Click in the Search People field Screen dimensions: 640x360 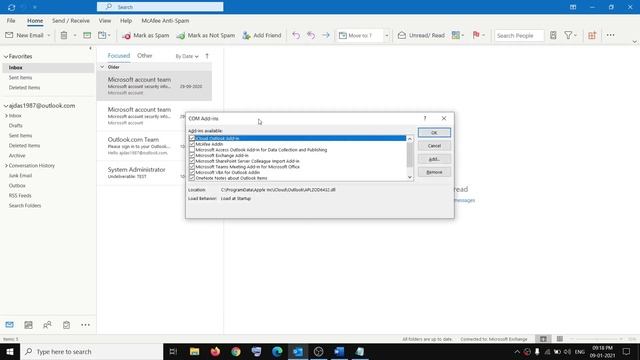(519, 36)
